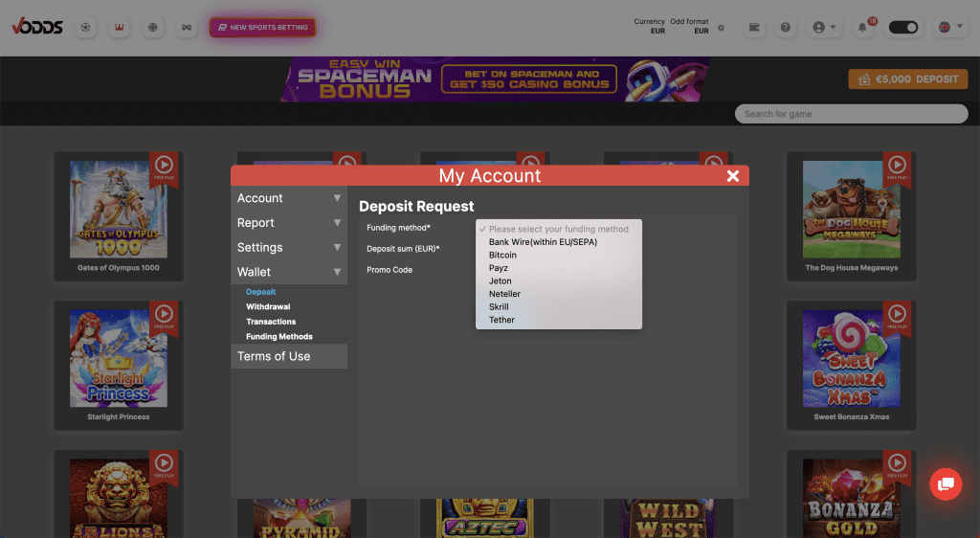Pick Bank Wire (within EU/SEPA) option

tap(543, 242)
